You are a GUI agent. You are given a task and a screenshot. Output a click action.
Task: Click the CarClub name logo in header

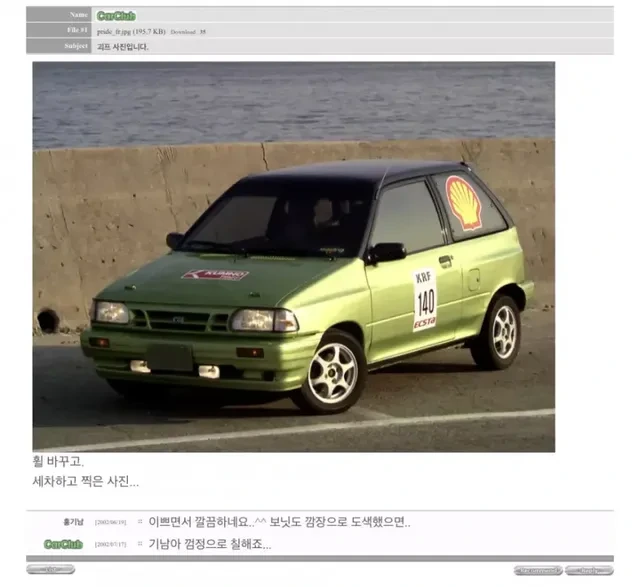click(x=116, y=16)
